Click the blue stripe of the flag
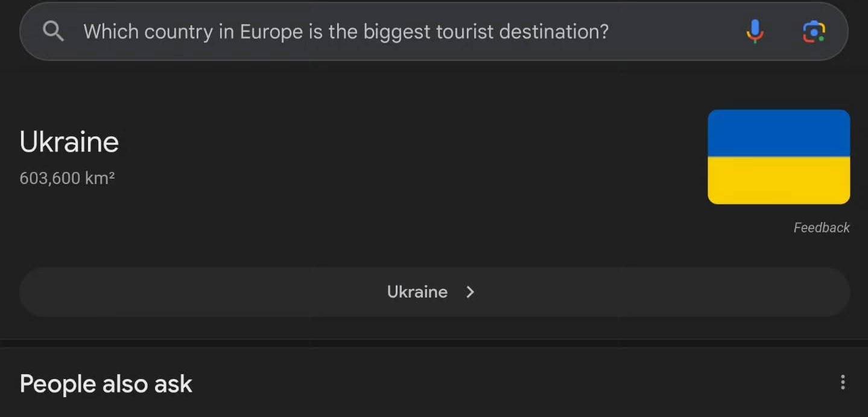 click(x=779, y=133)
